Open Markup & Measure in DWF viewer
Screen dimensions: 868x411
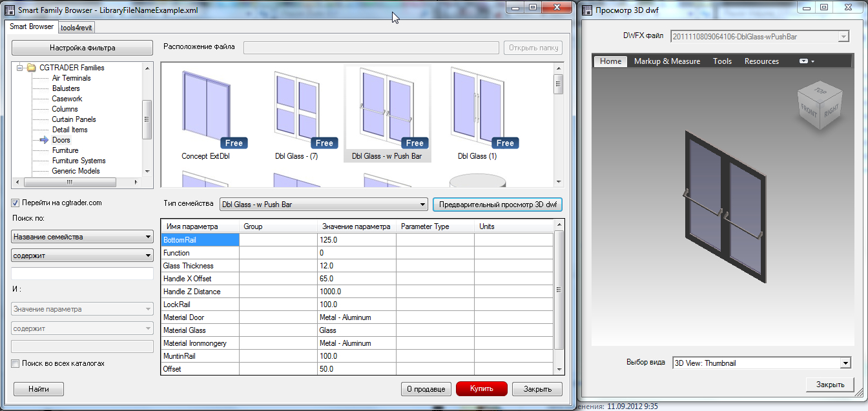click(x=667, y=61)
